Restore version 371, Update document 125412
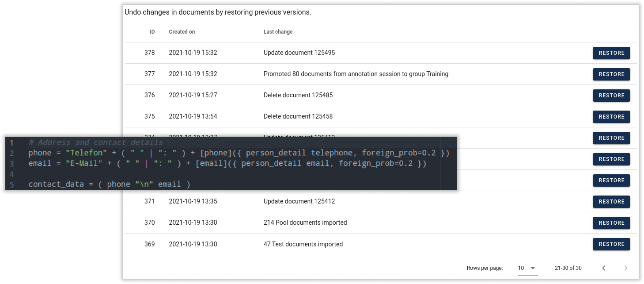The height and width of the screenshot is (284, 644). [x=611, y=202]
